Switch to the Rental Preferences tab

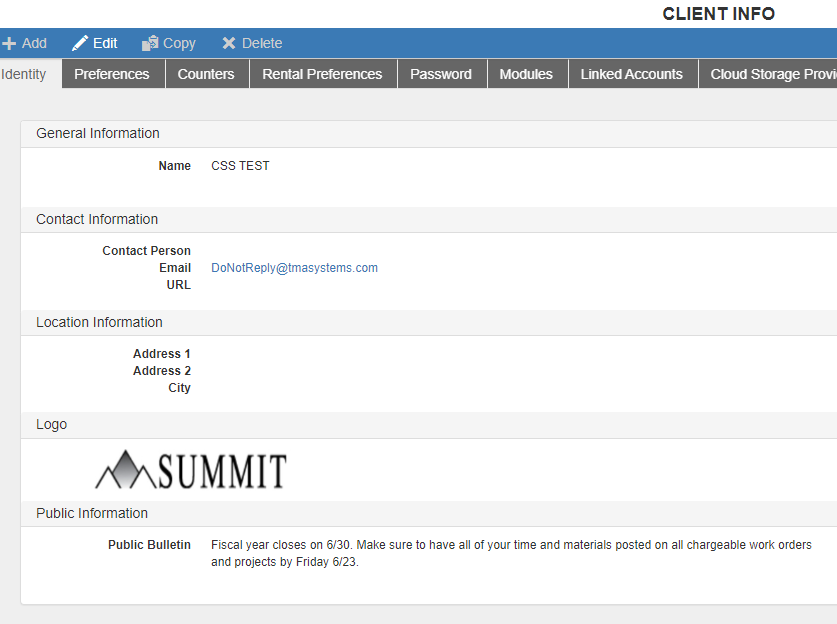click(322, 73)
